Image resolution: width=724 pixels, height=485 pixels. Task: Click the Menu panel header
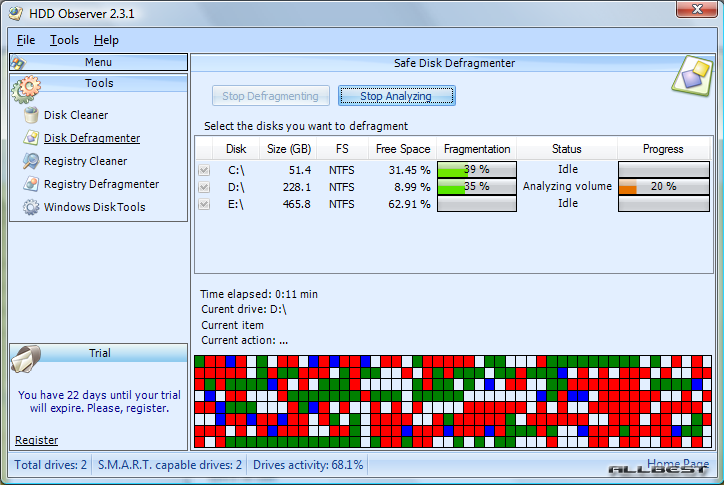click(x=98, y=62)
